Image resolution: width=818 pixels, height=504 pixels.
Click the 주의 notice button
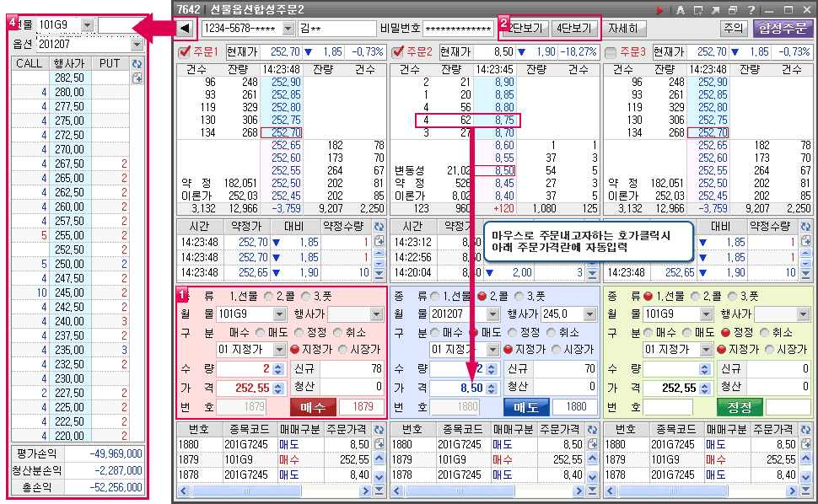point(734,28)
